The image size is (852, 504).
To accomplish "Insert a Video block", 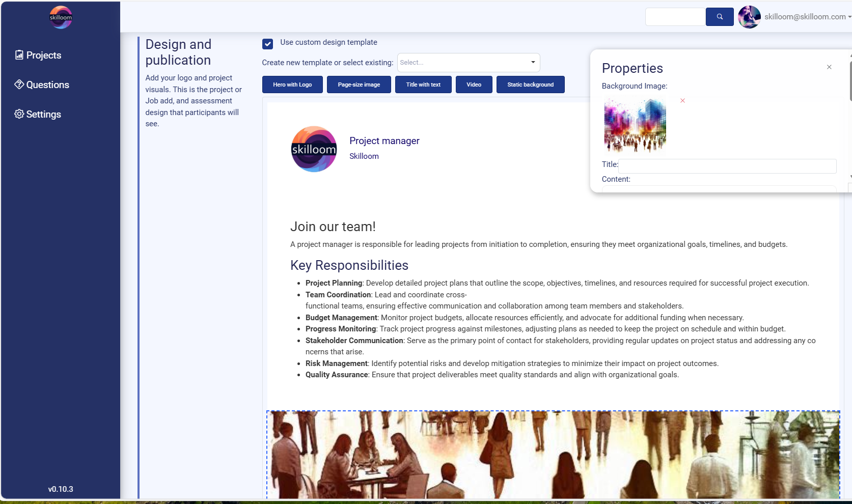I will 474,85.
